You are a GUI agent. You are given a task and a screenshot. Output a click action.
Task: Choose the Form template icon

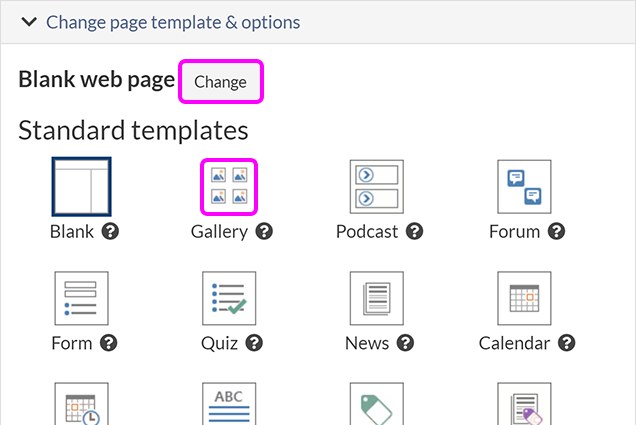(81, 299)
